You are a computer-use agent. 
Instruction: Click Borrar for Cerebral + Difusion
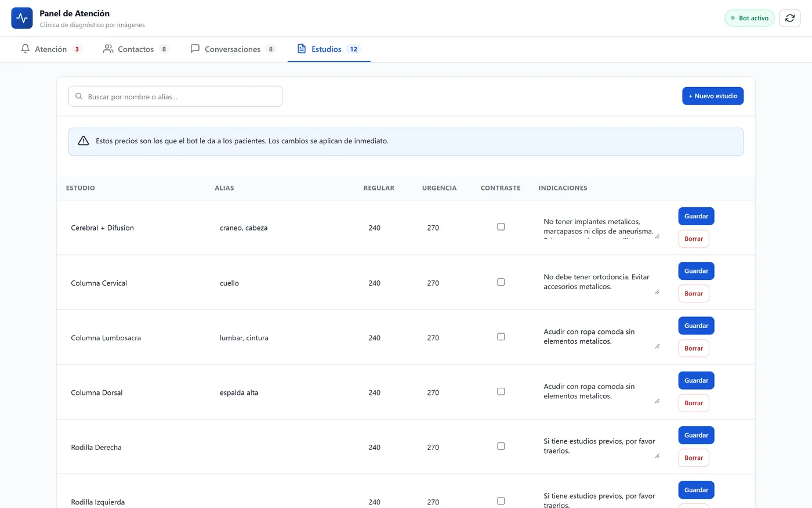point(694,239)
